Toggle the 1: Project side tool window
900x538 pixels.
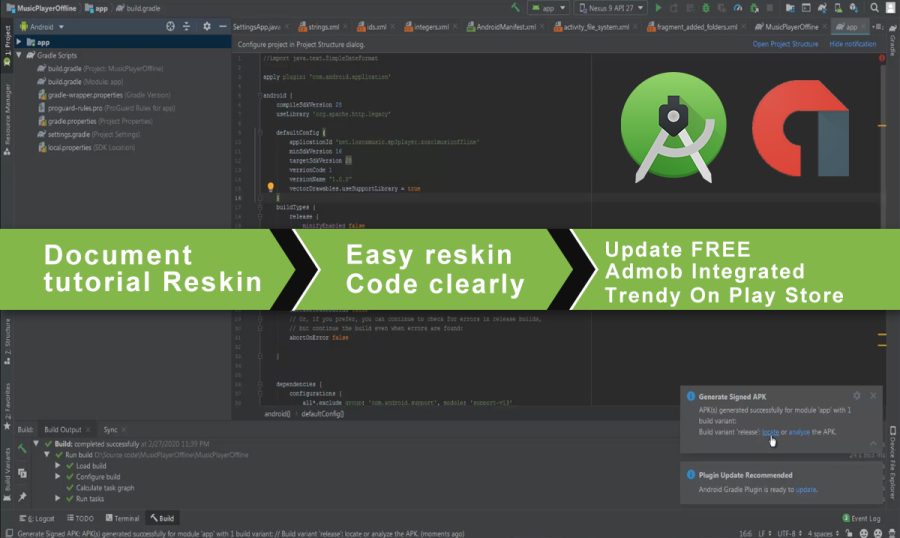coord(7,46)
